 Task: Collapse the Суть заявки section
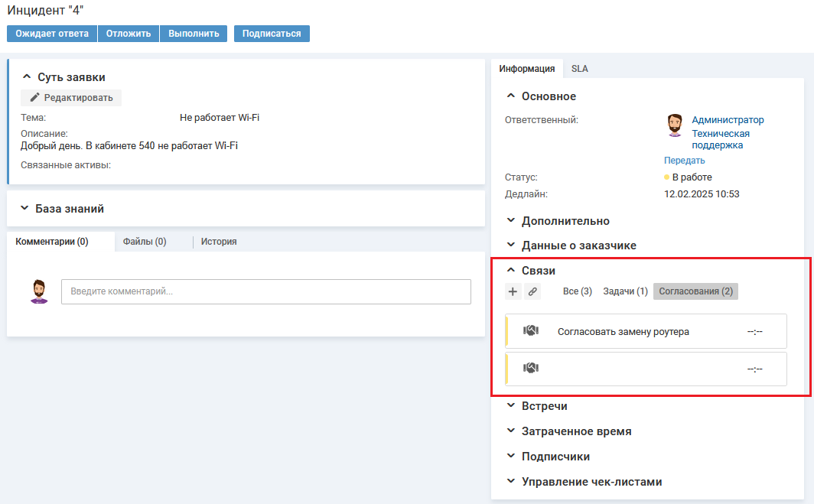coord(28,77)
